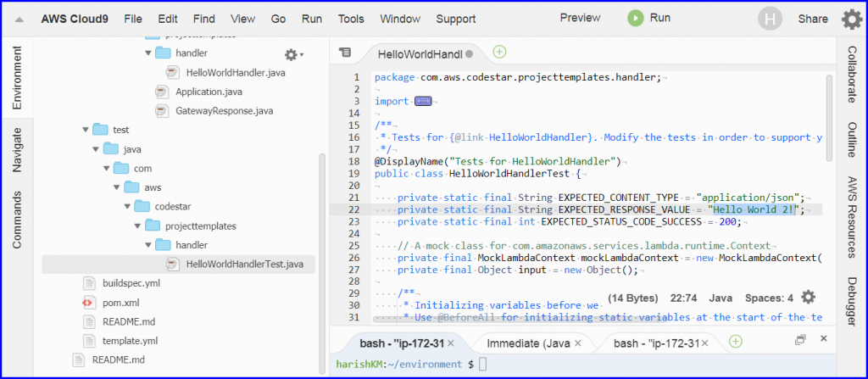Toggle the Debugger side panel
Viewport: 868px width, 379px height.
point(852,301)
